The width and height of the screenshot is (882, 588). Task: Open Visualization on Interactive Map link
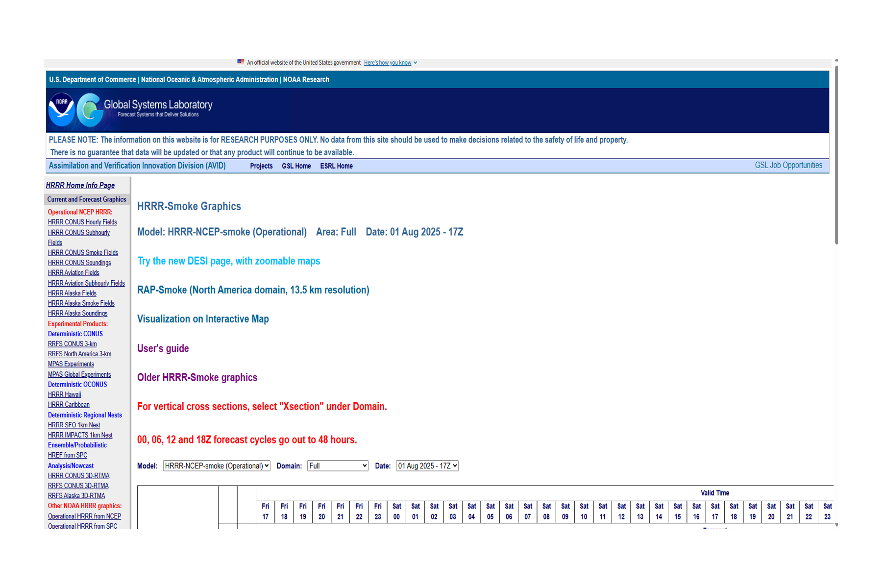tap(203, 319)
